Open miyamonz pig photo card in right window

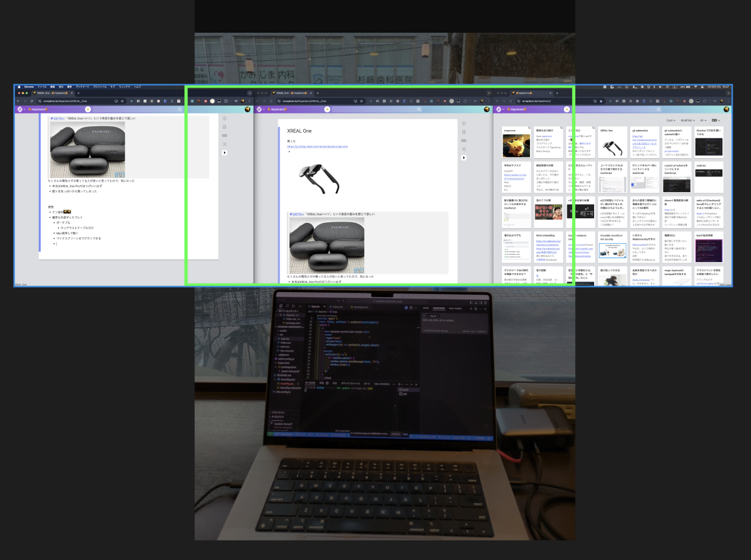pyautogui.click(x=516, y=142)
